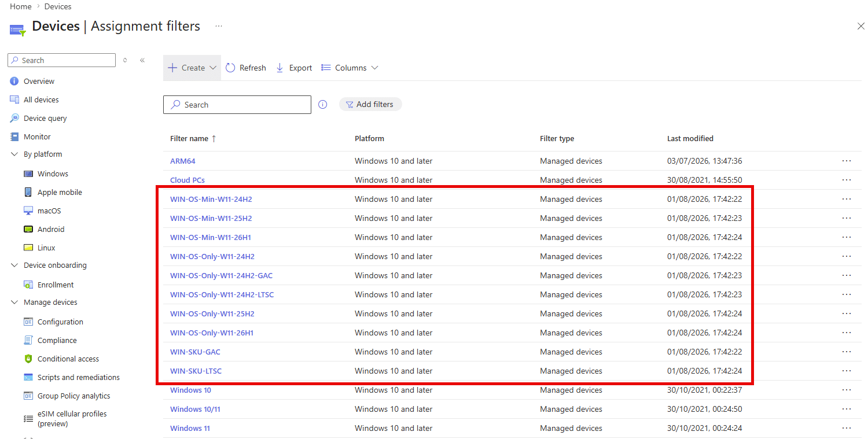This screenshot has height=439, width=868.
Task: Click the 30/10/2021, 00:22:37 timestamp
Action: [705, 390]
